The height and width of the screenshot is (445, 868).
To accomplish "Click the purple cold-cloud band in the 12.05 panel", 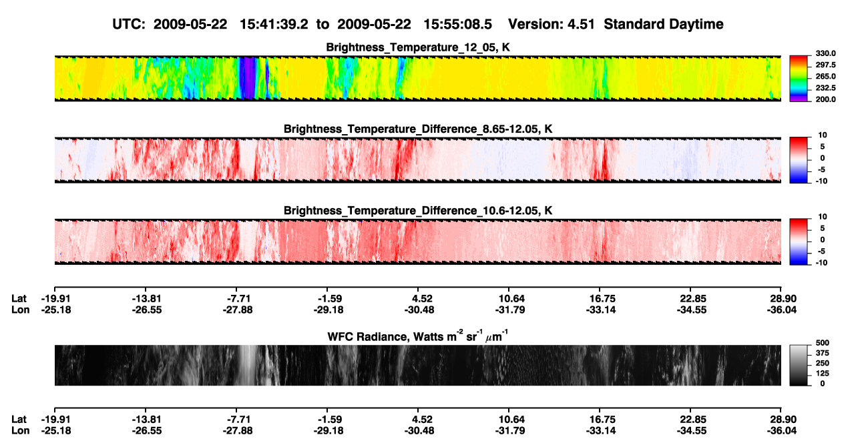I will click(x=248, y=78).
